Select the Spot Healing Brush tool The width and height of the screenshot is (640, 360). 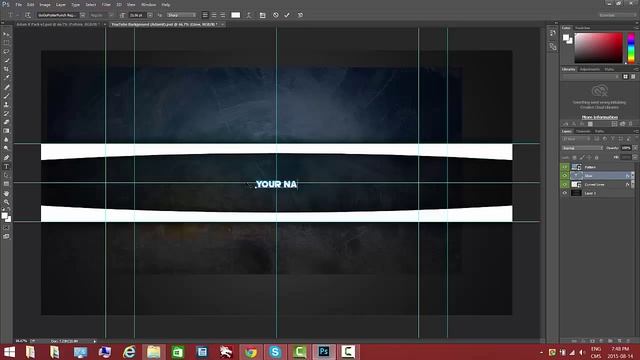click(x=7, y=87)
